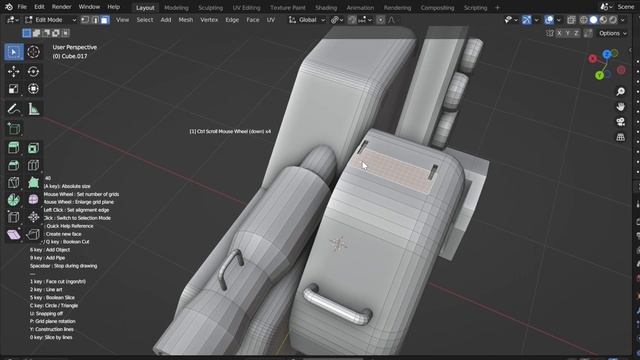Open the shading options dropdown arrow
This screenshot has height=360, width=640.
pos(623,20)
